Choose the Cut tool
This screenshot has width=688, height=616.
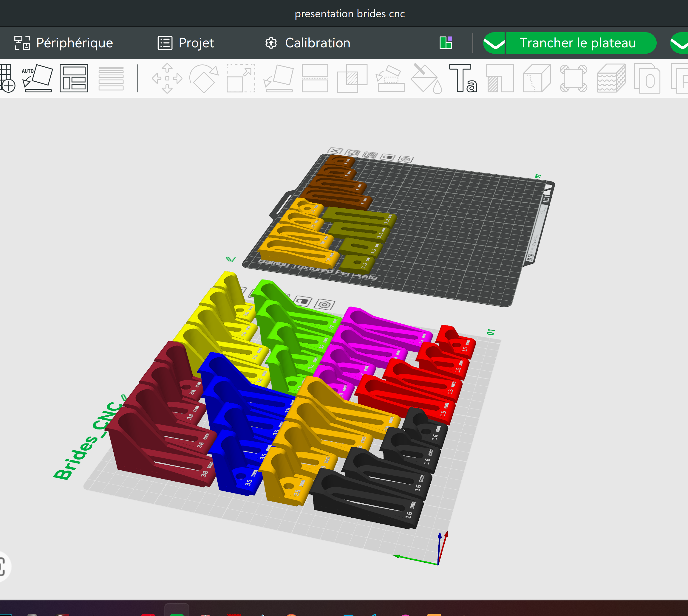(x=315, y=78)
